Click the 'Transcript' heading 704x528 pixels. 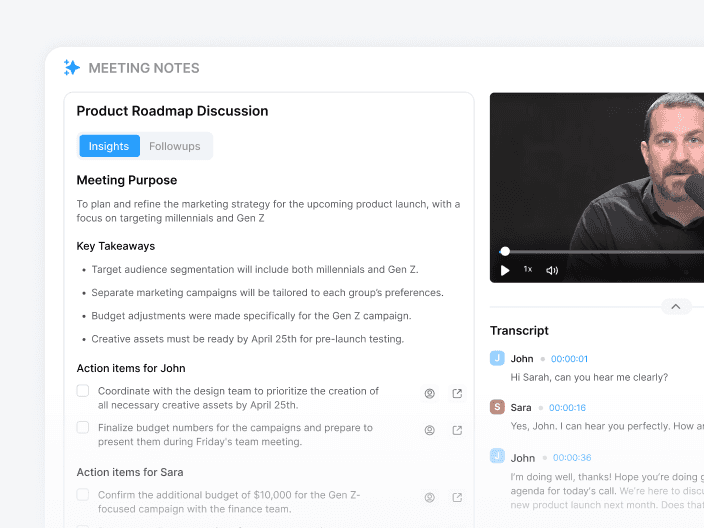click(519, 330)
